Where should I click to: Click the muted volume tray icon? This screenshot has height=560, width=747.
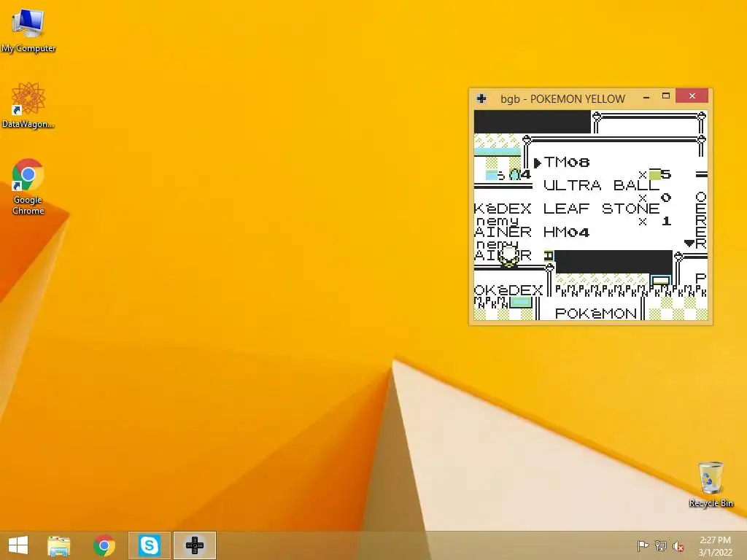pyautogui.click(x=678, y=546)
